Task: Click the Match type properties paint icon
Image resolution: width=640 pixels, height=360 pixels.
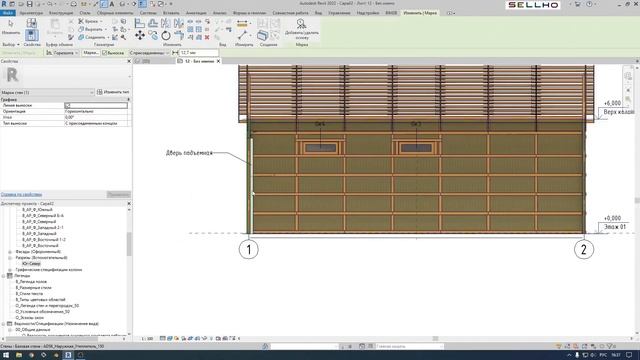Action: 71,37
